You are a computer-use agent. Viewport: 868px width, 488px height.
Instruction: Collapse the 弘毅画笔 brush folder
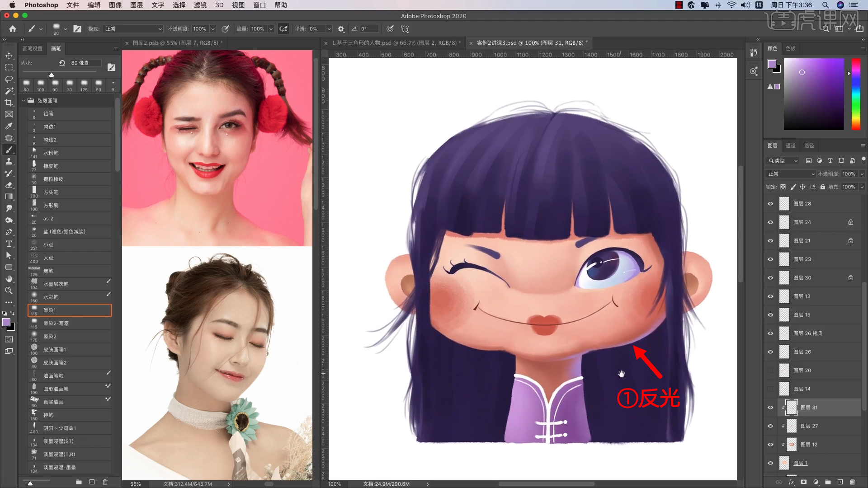coord(24,100)
